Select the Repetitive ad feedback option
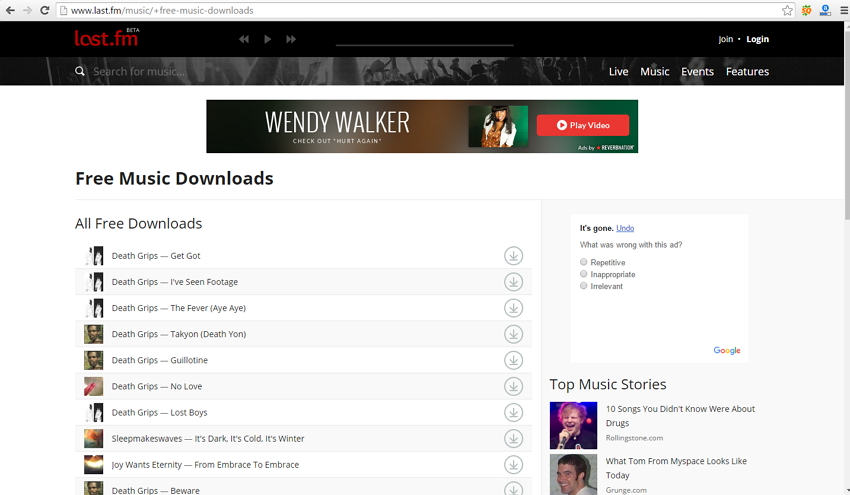850x495 pixels. pos(584,262)
